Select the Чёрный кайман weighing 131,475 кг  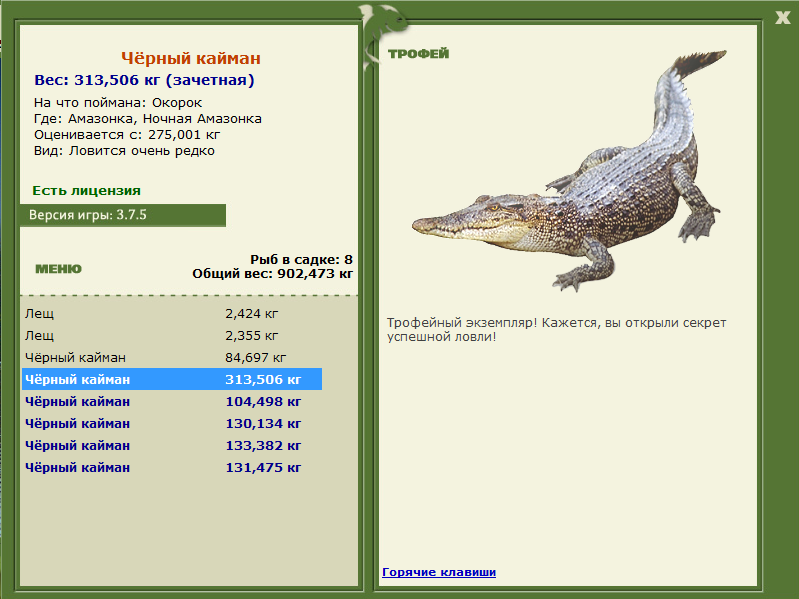tap(172, 467)
